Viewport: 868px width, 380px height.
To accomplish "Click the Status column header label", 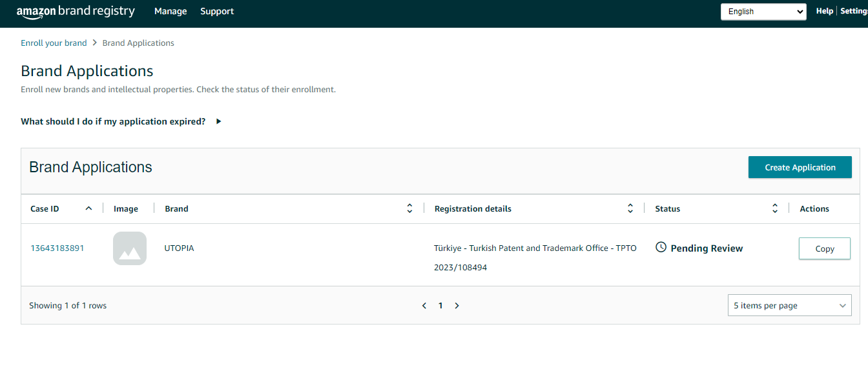I will point(668,208).
